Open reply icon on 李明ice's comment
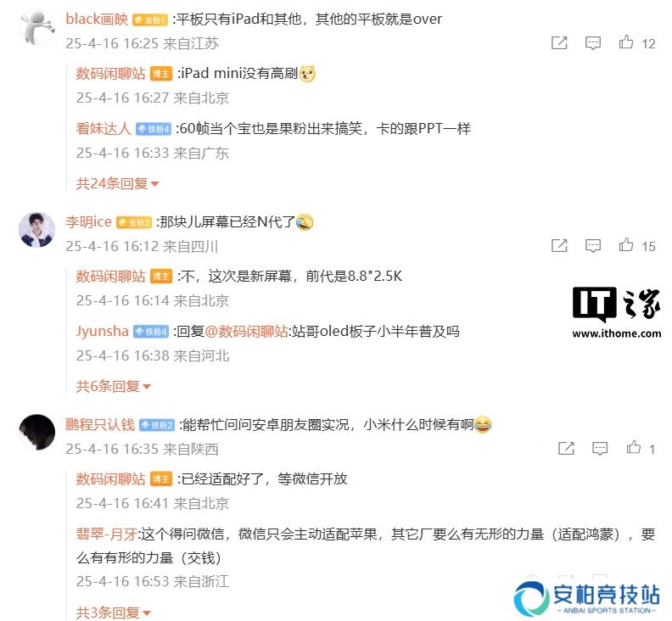The height and width of the screenshot is (621, 672). [x=593, y=245]
